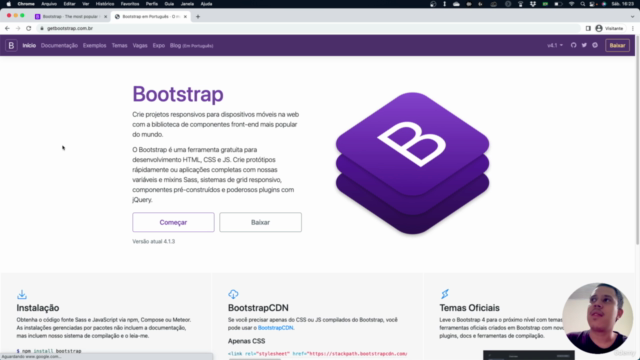Image resolution: width=640 pixels, height=360 pixels.
Task: Expand the v4.1 version dropdown
Action: (555, 45)
